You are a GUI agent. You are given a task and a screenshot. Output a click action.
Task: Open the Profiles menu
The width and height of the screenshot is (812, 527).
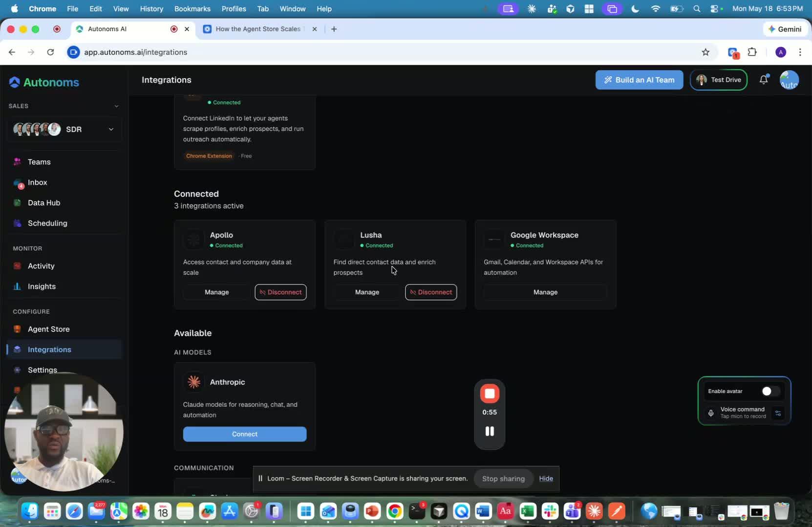(x=234, y=9)
